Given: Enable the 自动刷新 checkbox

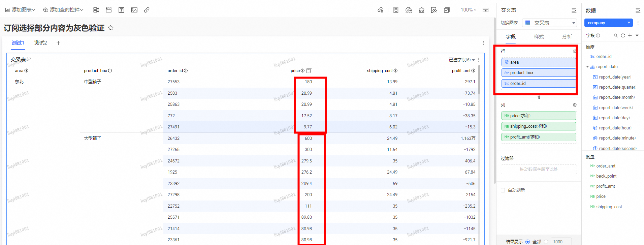Looking at the screenshot, I should 503,190.
